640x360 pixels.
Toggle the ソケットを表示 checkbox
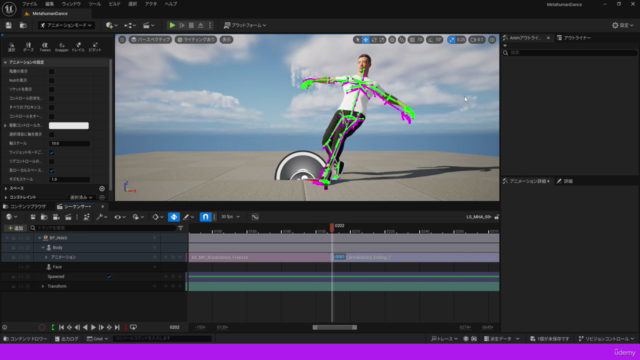click(x=51, y=89)
